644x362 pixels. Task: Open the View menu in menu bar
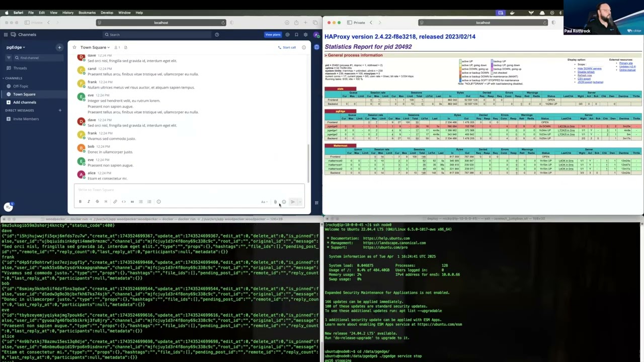(x=53, y=13)
